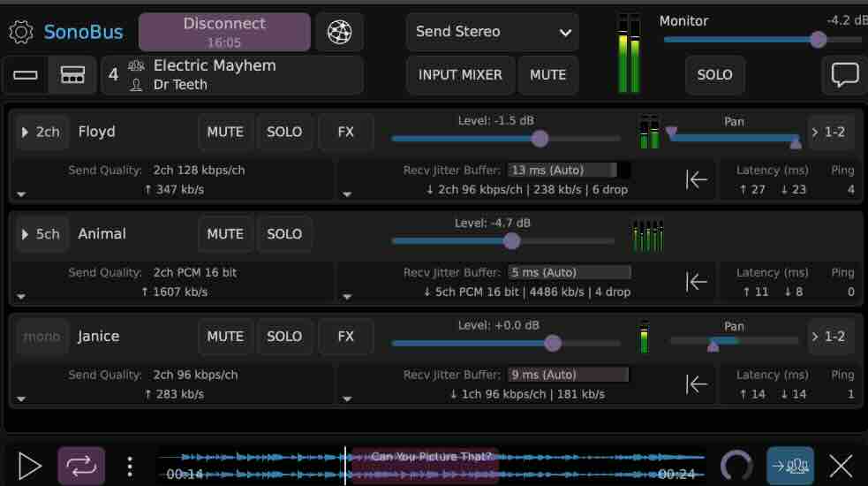Screen dimensions: 868x486
Task: Open the Send Stereo dropdown
Action: 492,32
